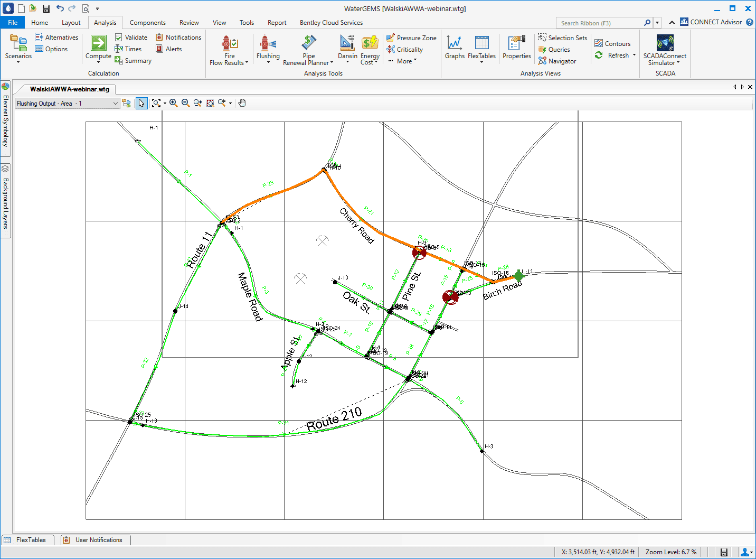Open the network Navigator

pyautogui.click(x=557, y=61)
